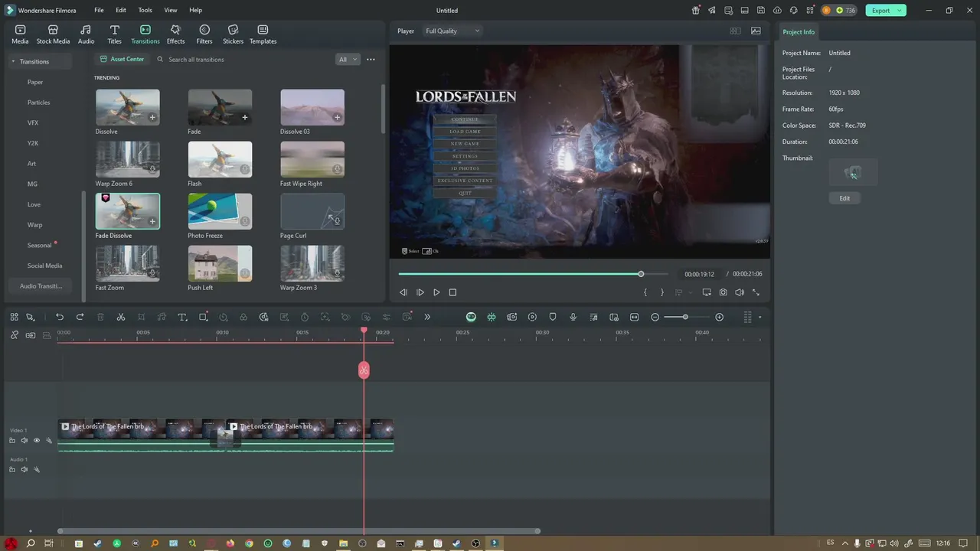This screenshot has width=980, height=551.
Task: Toggle the timeline link clips icon
Action: click(14, 335)
